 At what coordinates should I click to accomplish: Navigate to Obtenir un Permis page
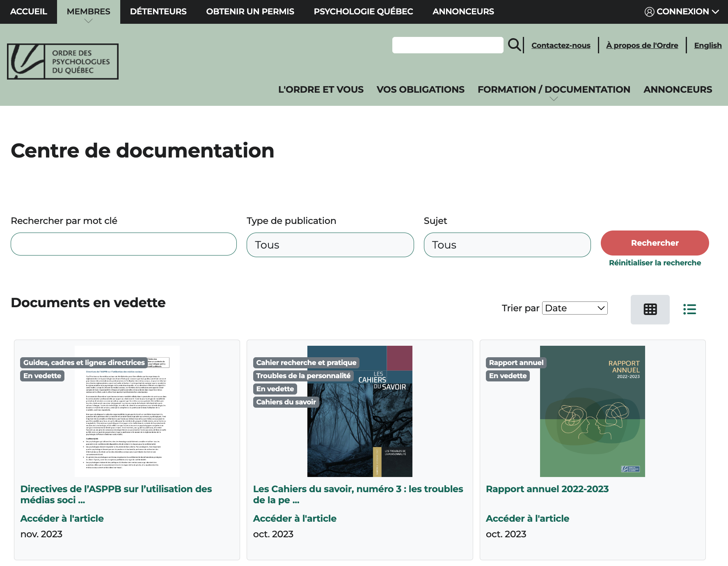pyautogui.click(x=250, y=11)
